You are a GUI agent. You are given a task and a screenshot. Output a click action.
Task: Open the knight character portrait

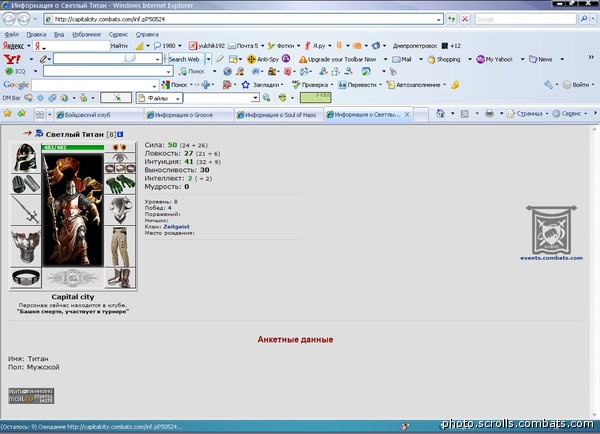tap(73, 209)
